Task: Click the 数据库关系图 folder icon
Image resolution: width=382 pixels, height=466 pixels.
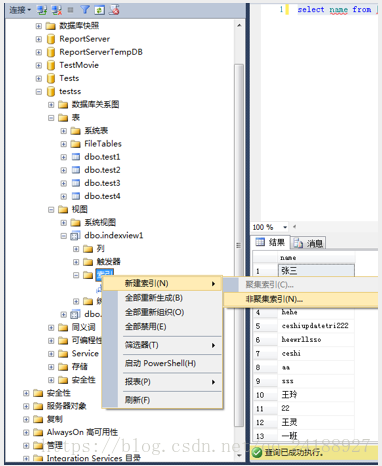Action: [x=63, y=105]
